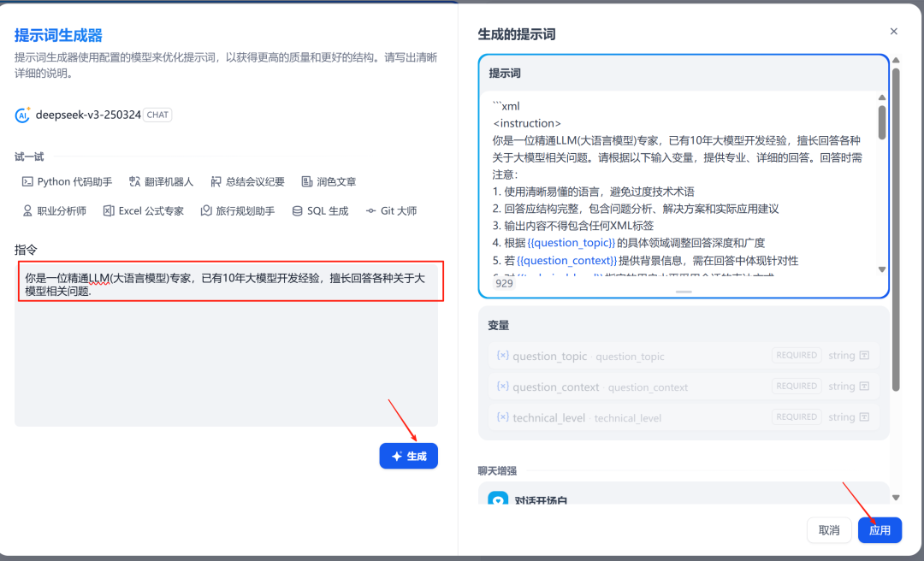Click REQUIRED badge on technical_level
Viewport: 924px width, 561px height.
(x=797, y=416)
